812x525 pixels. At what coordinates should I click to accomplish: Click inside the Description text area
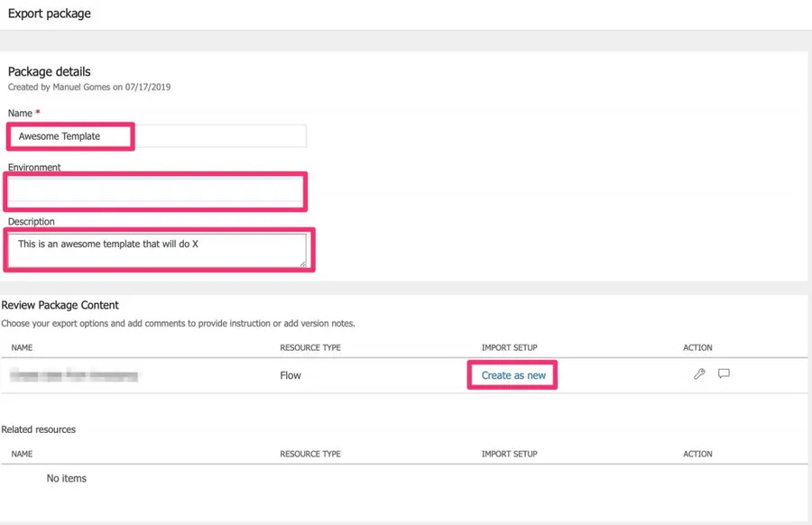tap(157, 250)
